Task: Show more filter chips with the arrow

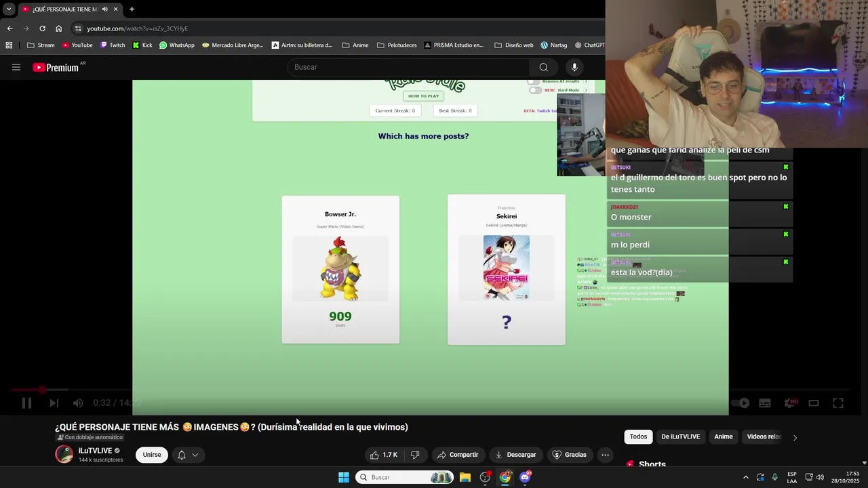Action: [x=795, y=437]
